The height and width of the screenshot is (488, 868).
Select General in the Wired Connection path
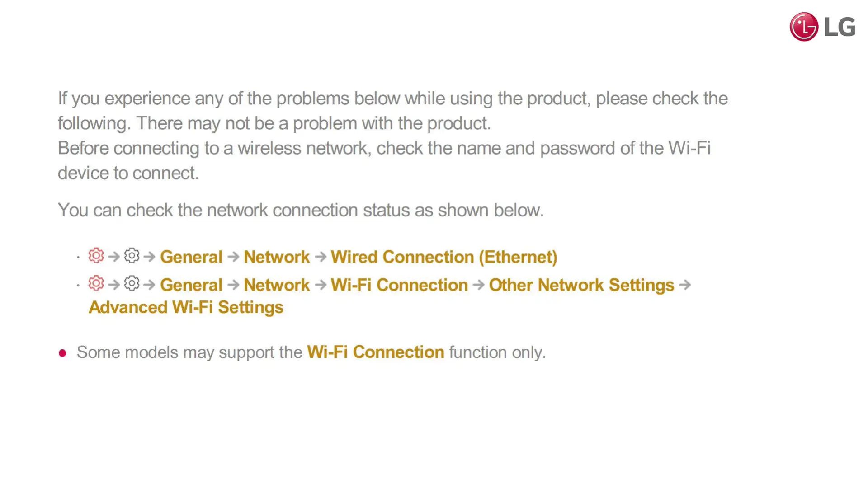click(191, 257)
